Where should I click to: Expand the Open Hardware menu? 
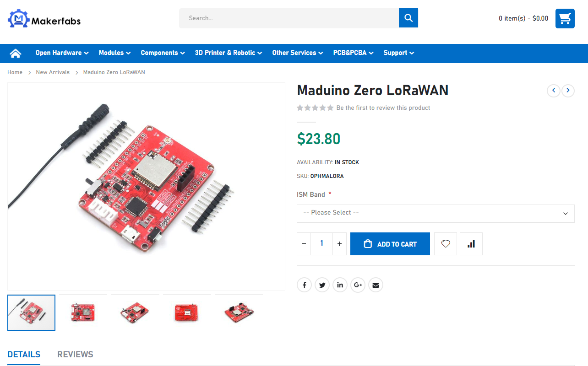coord(62,53)
